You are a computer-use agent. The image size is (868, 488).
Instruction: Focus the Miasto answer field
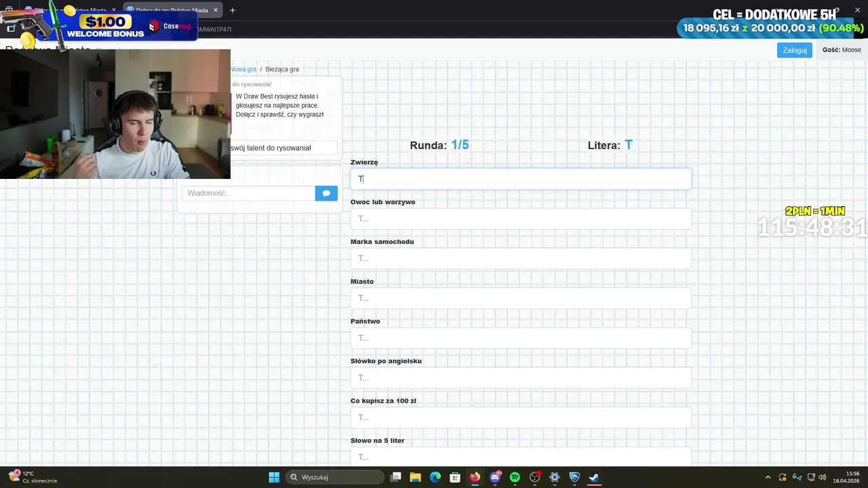tap(521, 298)
